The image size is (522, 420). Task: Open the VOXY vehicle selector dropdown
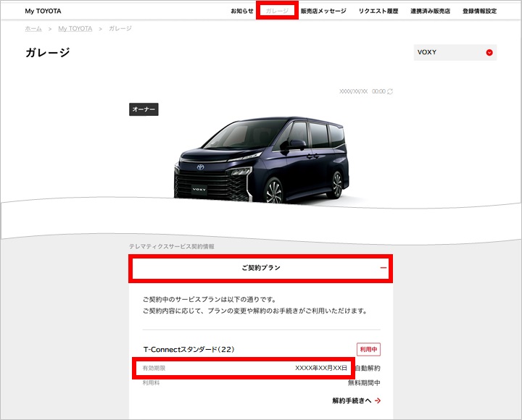(x=455, y=52)
